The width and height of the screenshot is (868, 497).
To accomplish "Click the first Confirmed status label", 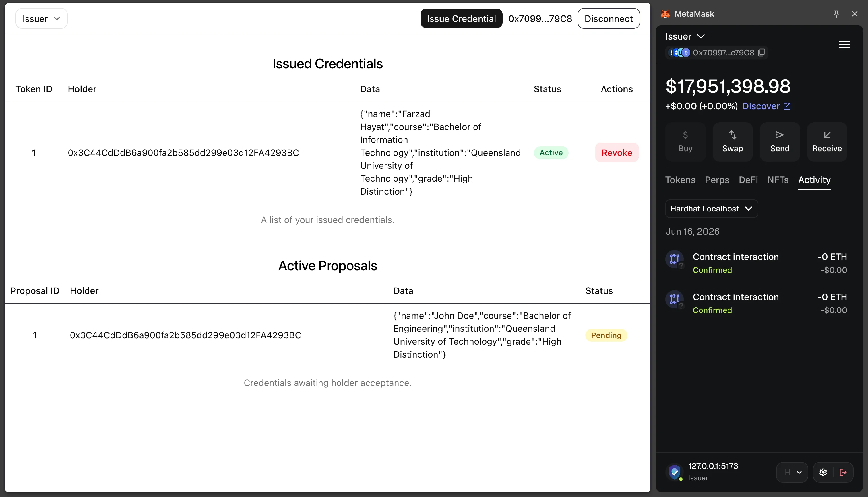I will click(x=712, y=270).
